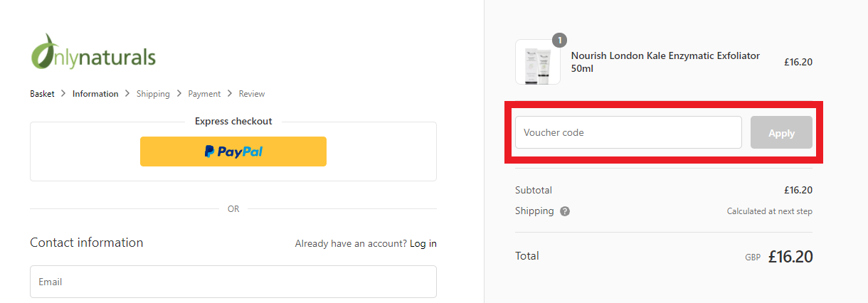Click the Apply voucher button
The image size is (868, 303).
point(781,132)
